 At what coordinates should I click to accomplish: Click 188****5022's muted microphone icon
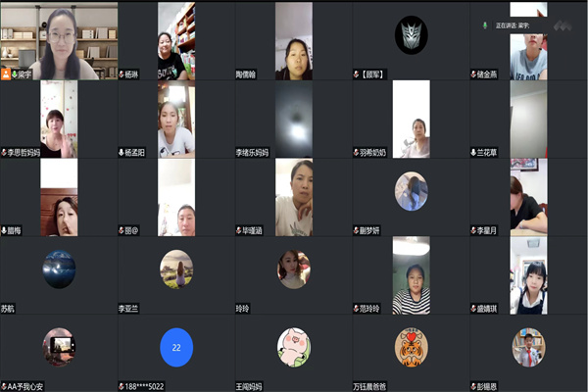pos(122,386)
